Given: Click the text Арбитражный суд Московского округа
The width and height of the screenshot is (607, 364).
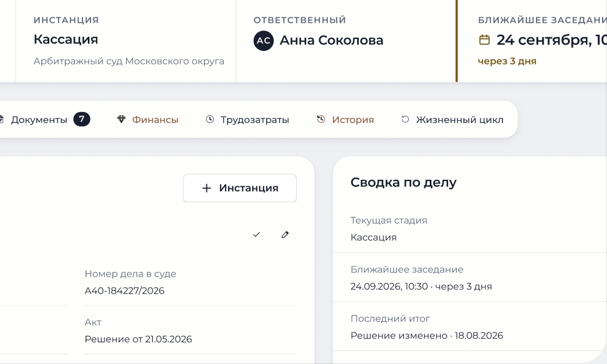Looking at the screenshot, I should click(129, 61).
